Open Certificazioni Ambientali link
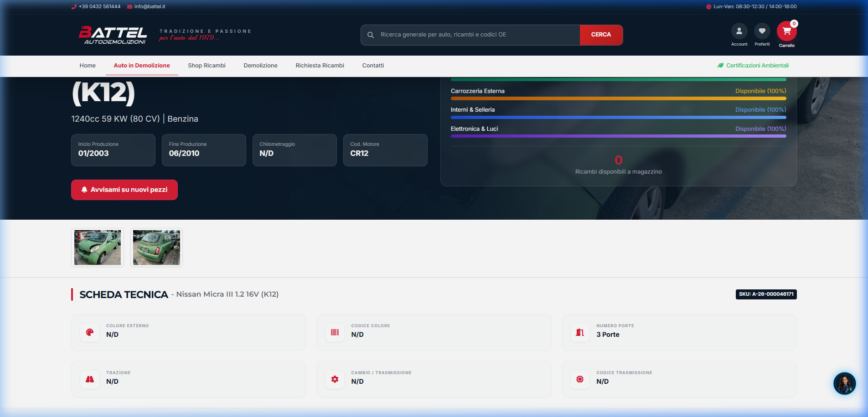868x417 pixels. (x=753, y=66)
